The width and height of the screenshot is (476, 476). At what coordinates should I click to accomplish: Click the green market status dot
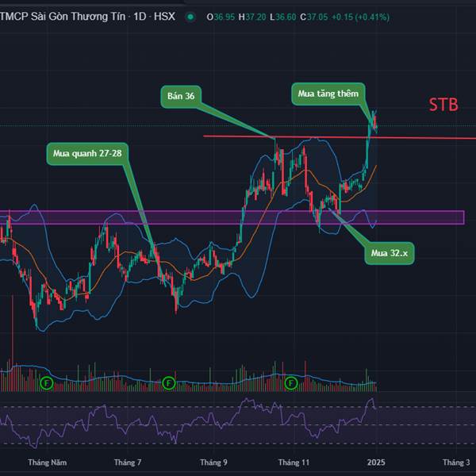pyautogui.click(x=190, y=17)
